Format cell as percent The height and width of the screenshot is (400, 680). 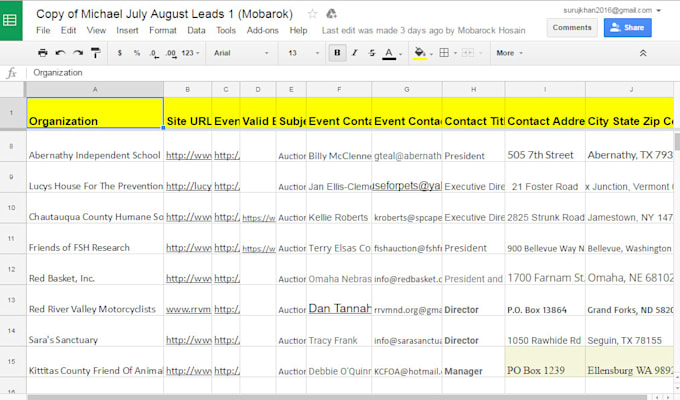point(137,53)
